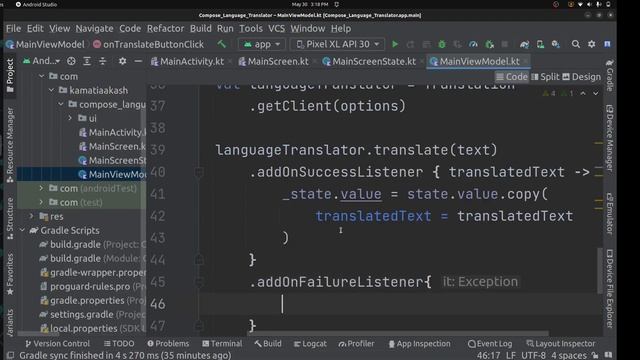Click the editor vertical scrollbar

pyautogui.click(x=600, y=270)
